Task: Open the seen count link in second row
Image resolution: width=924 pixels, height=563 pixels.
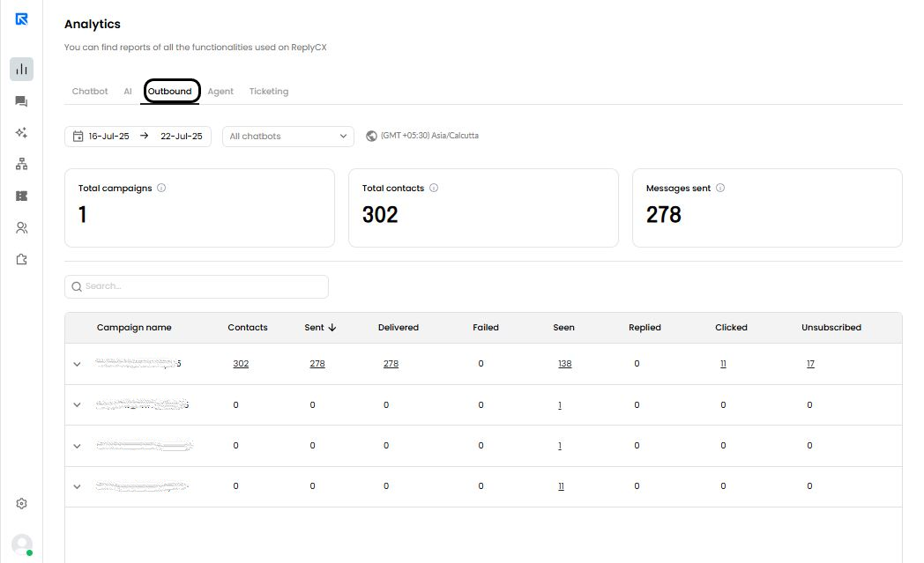Action: [560, 405]
